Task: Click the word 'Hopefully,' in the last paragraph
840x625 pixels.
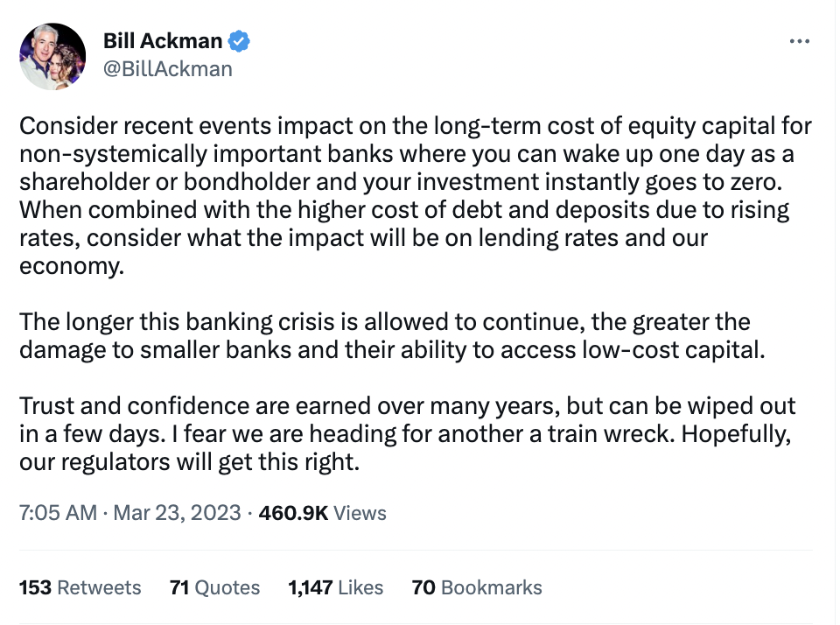Action: click(x=736, y=433)
